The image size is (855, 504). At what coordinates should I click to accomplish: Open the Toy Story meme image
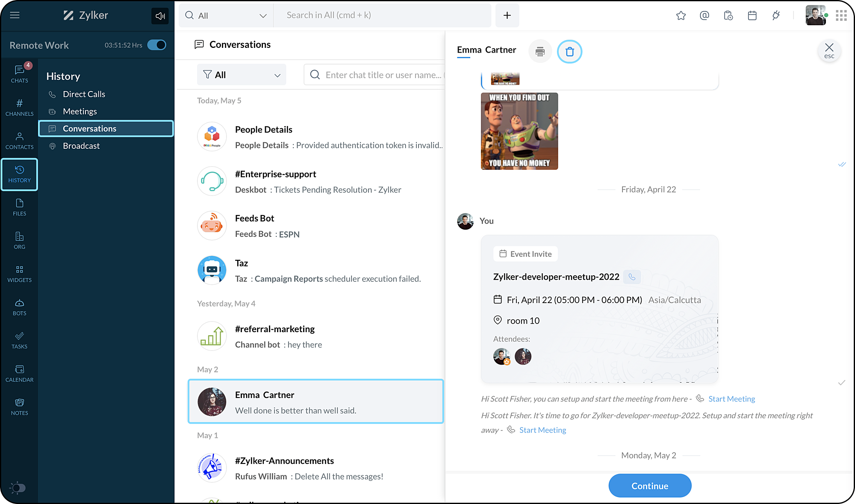tap(519, 131)
